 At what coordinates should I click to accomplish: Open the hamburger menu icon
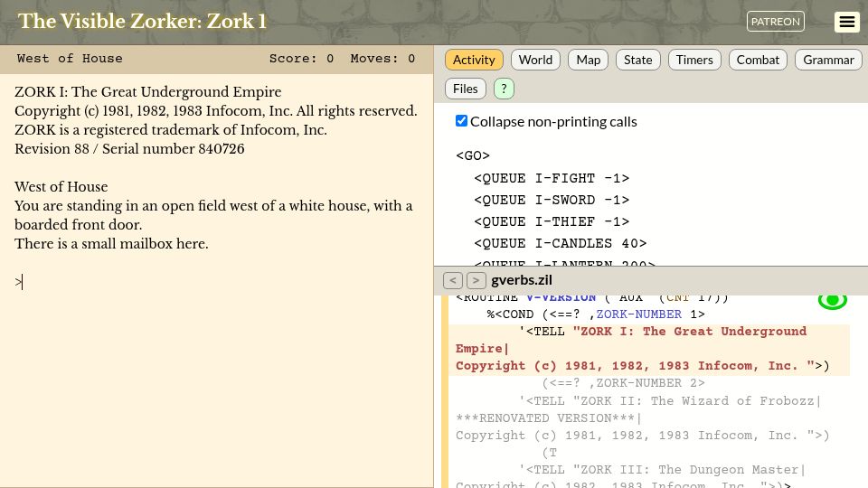click(847, 22)
